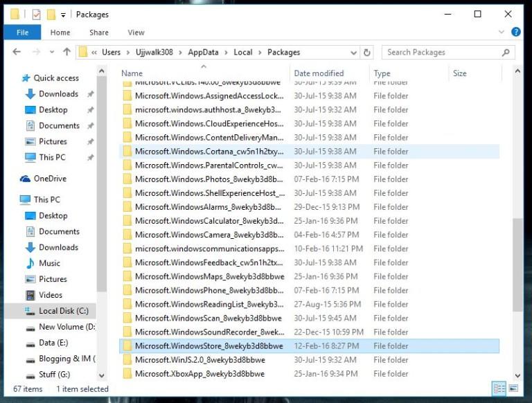Open the View ribbon tab

[x=136, y=33]
